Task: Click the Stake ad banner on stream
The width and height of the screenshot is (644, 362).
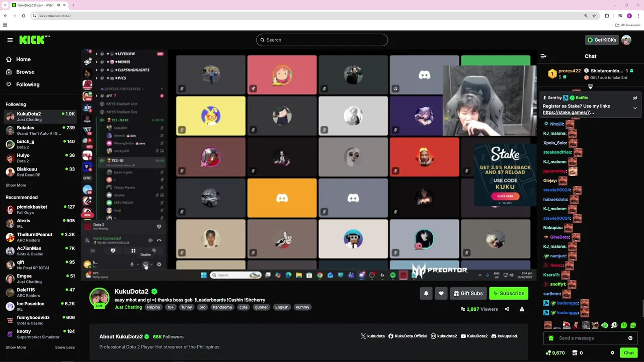Action: click(x=505, y=174)
